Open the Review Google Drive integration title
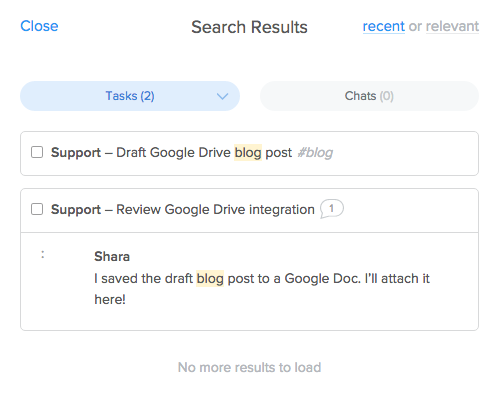Image resolution: width=496 pixels, height=394 pixels. pyautogui.click(x=215, y=210)
